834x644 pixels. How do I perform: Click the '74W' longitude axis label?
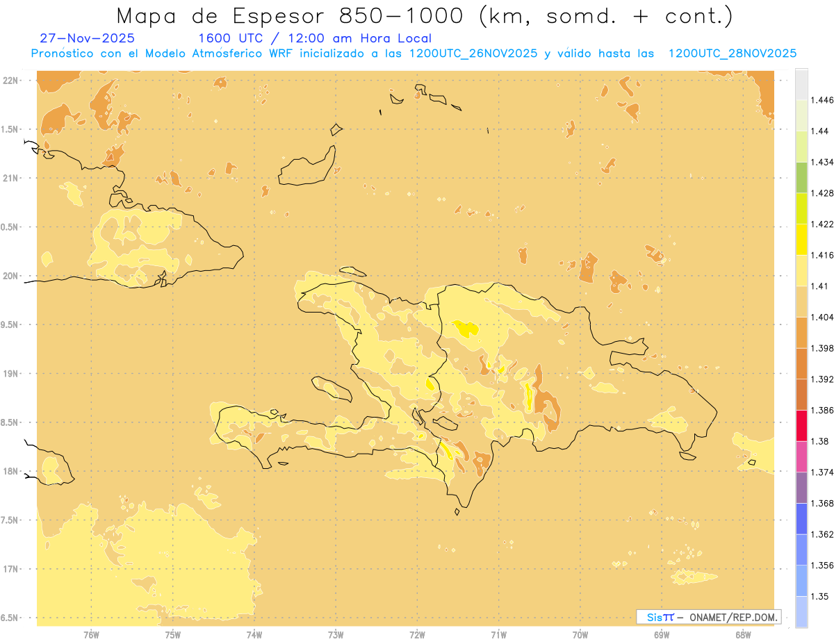pos(254,634)
